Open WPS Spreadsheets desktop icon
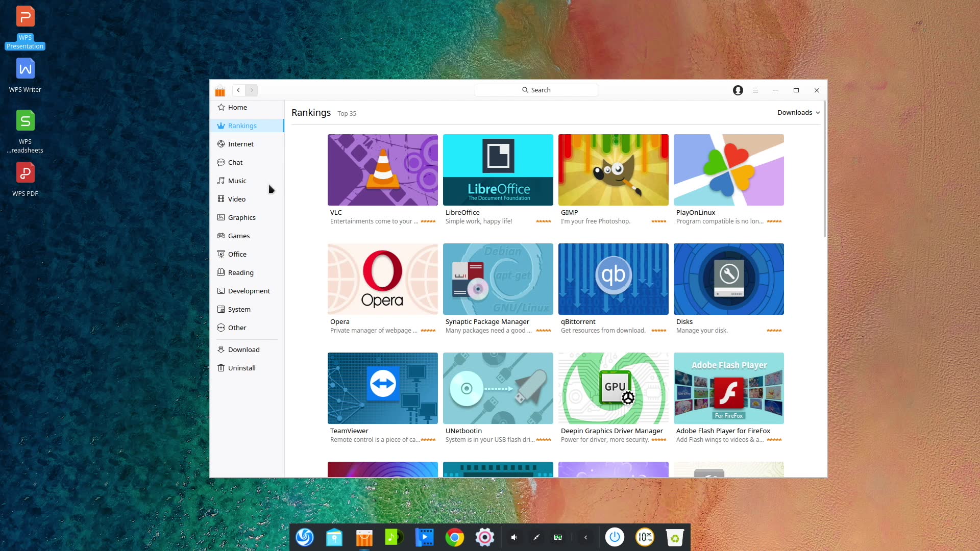Image resolution: width=980 pixels, height=551 pixels. point(25,132)
